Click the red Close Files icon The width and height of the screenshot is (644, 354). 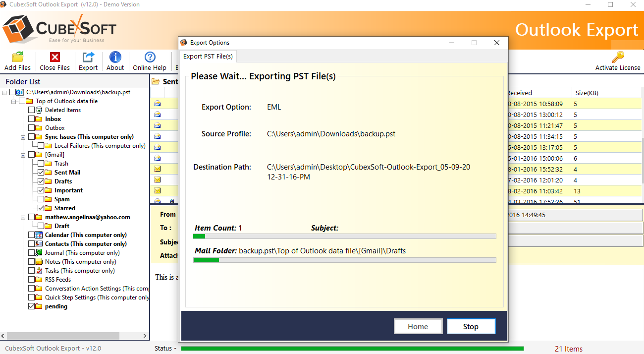[x=55, y=57]
